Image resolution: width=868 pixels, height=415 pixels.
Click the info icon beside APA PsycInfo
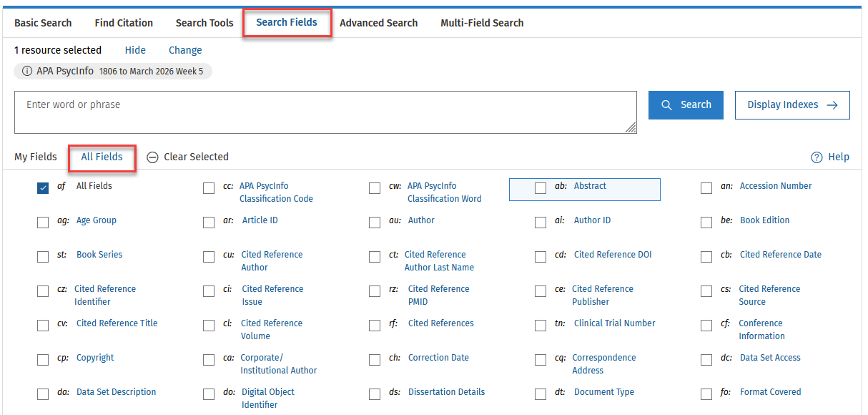[x=26, y=72]
